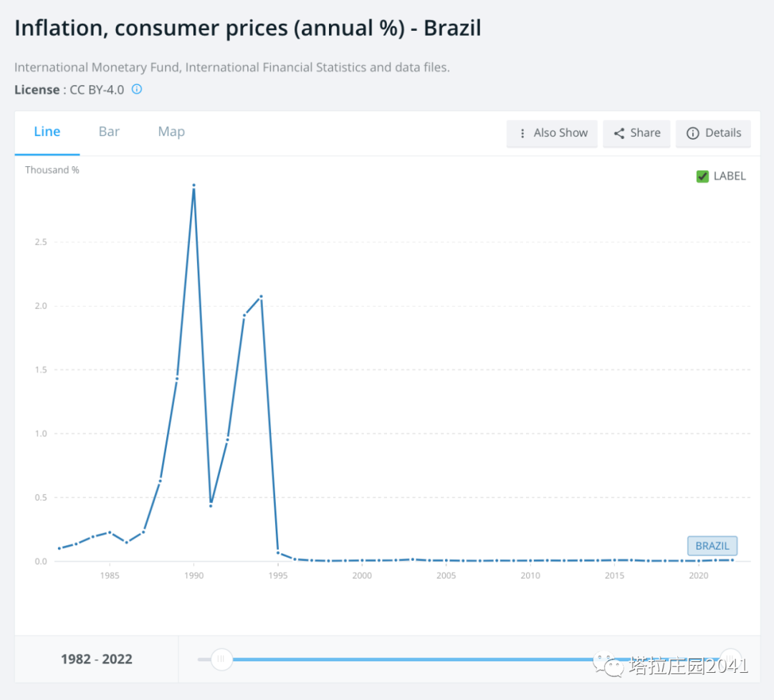Click the blue year range slider track
Screen dimensions: 774x700
(x=430, y=659)
